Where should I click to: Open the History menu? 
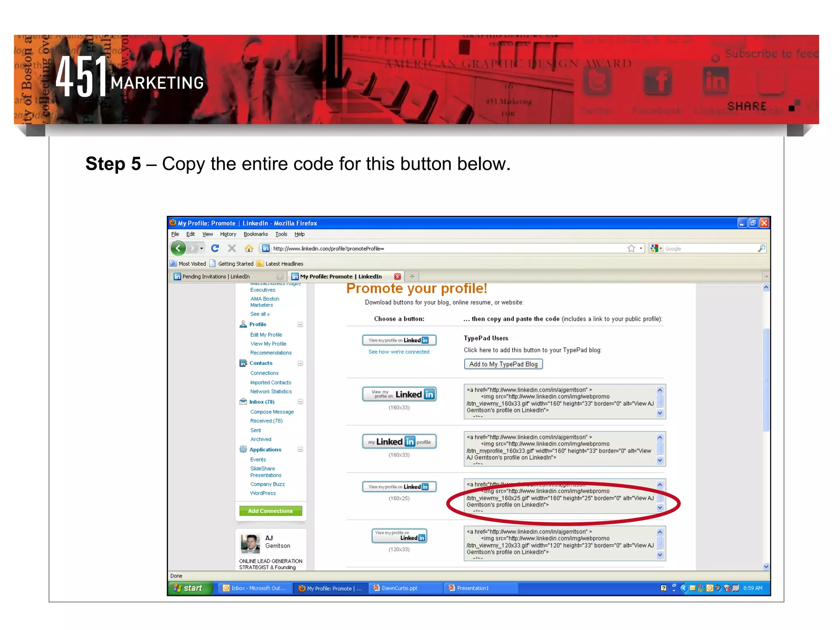click(228, 234)
